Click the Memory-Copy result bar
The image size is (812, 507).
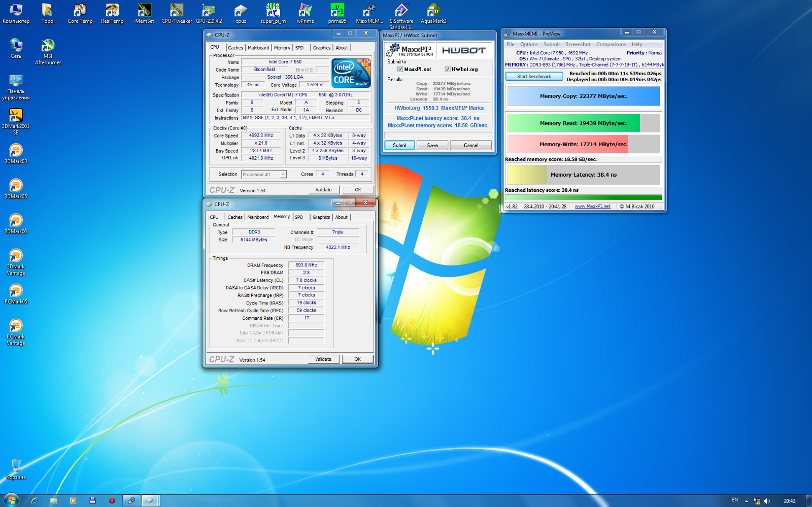[584, 96]
